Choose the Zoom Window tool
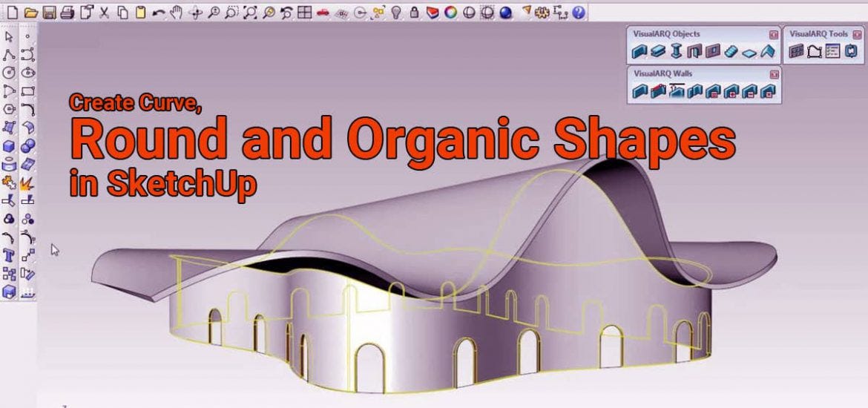 [x=231, y=13]
